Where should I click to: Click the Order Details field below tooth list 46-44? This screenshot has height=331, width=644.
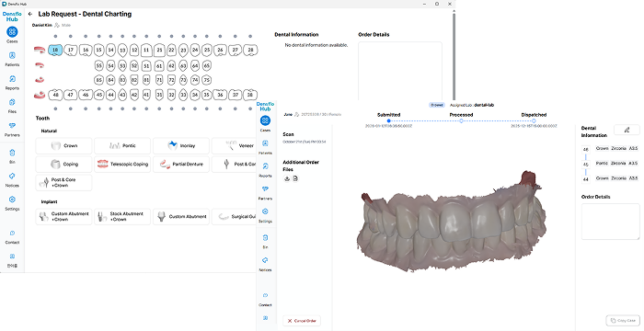610,222
